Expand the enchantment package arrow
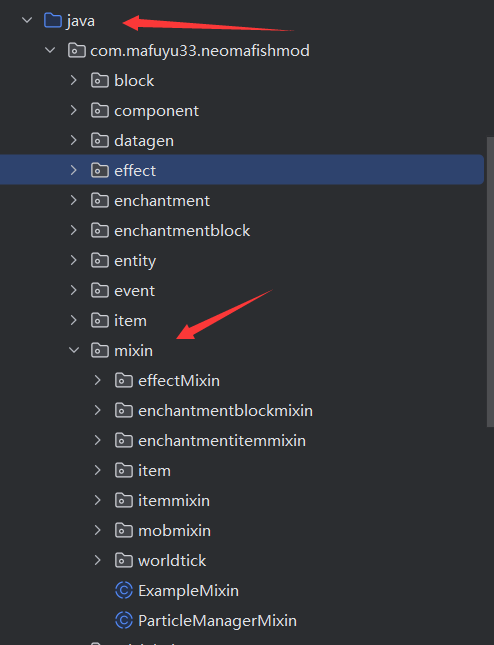Viewport: 494px width, 645px height. (74, 200)
